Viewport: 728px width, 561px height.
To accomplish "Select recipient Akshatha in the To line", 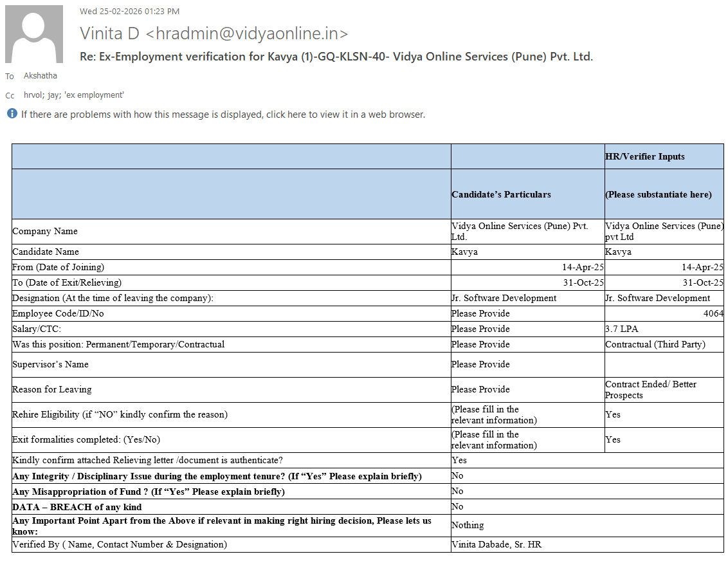I will [x=41, y=76].
